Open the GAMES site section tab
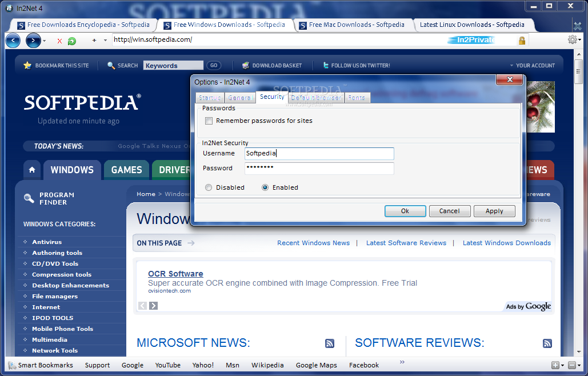The height and width of the screenshot is (376, 588). point(127,170)
